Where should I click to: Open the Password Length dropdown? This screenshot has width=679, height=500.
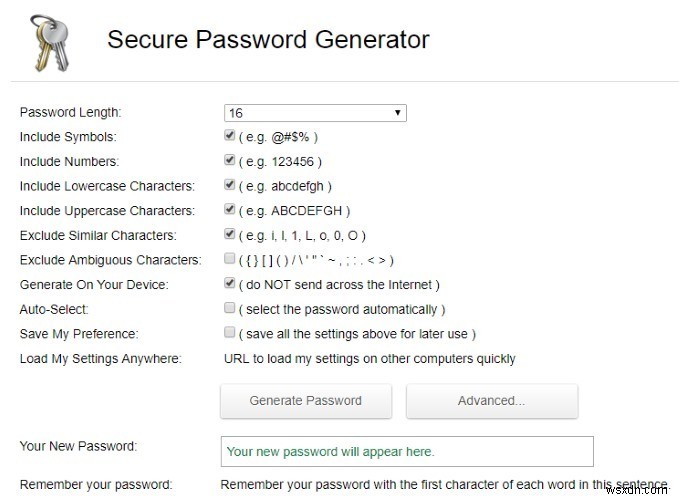(x=315, y=113)
